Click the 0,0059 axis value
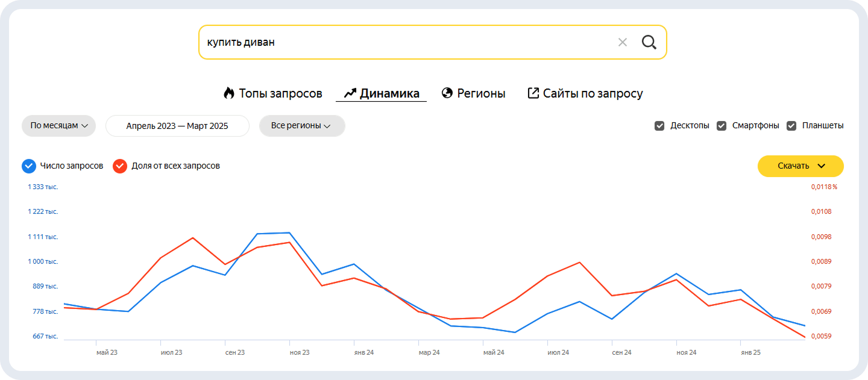 821,336
